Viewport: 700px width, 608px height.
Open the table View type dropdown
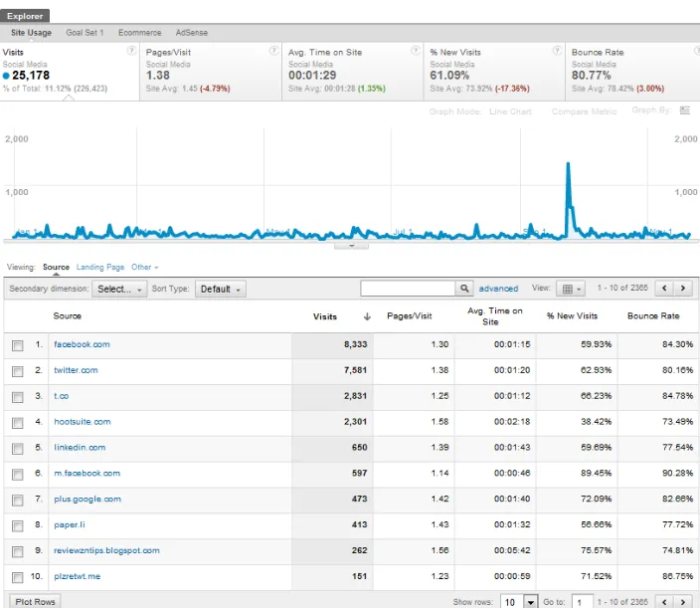571,289
